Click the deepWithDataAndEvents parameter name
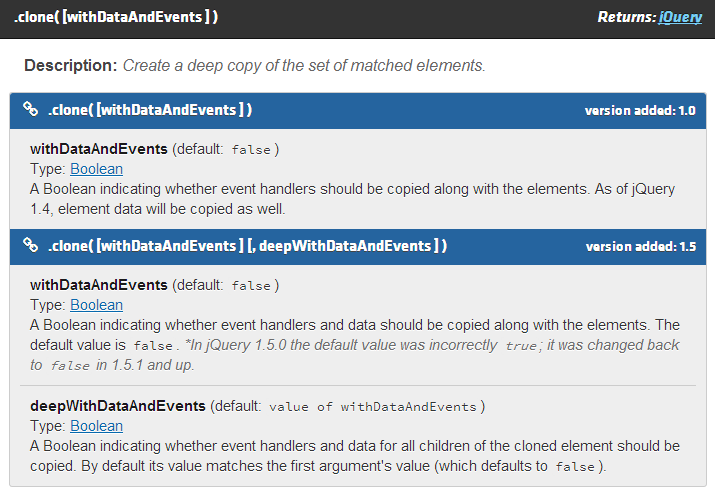Screen dimensions: 715x494 pyautogui.click(x=118, y=406)
